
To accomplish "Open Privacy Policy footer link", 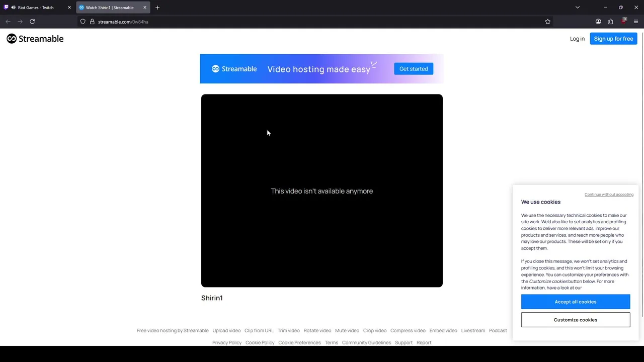I will 227,342.
